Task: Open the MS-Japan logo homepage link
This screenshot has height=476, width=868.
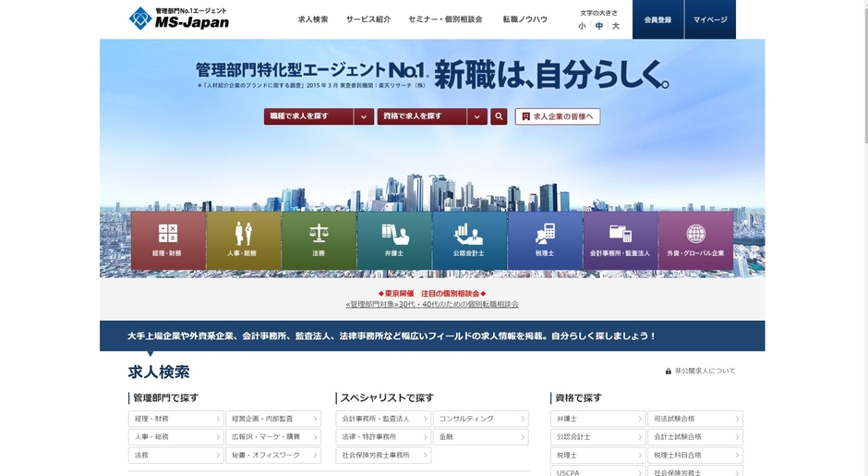Action: pos(179,18)
